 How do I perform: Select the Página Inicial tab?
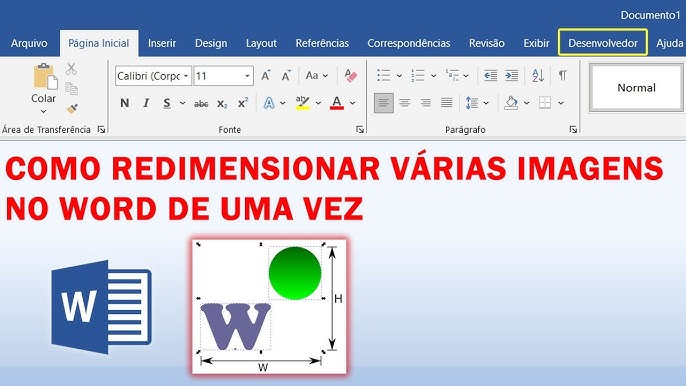pos(99,43)
